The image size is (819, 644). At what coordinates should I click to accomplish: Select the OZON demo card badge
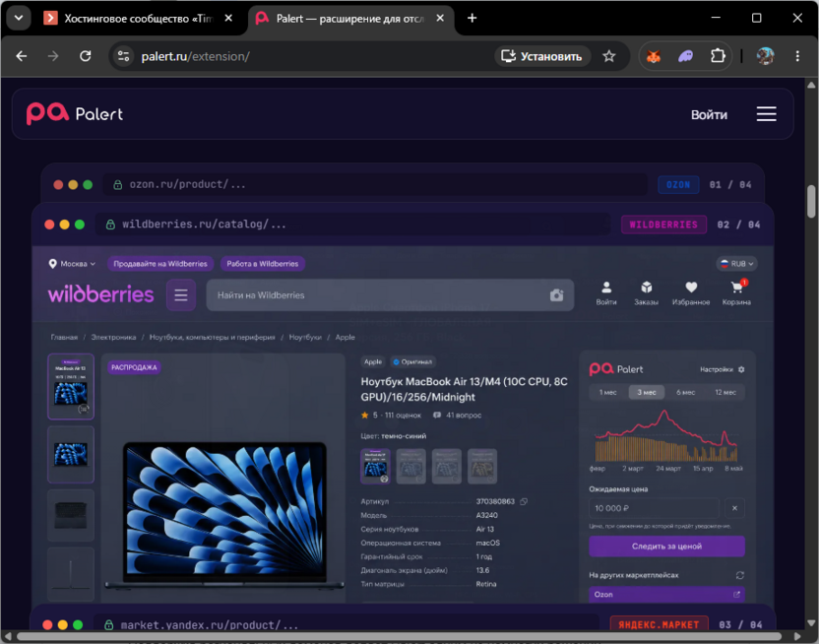coord(678,184)
